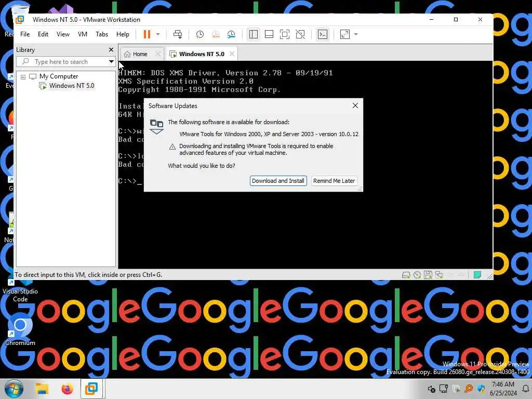Click the stretch guest display icon
532x399 pixels.
[x=345, y=34]
